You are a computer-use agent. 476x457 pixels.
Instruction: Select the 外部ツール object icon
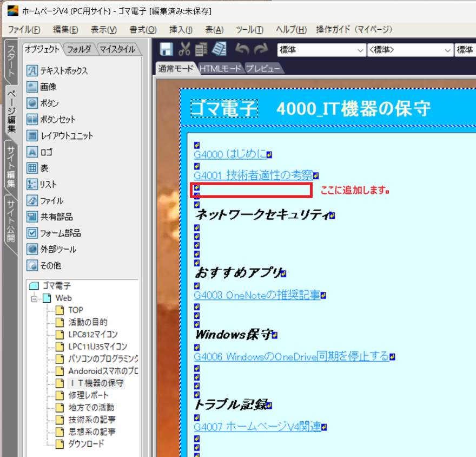coord(32,249)
